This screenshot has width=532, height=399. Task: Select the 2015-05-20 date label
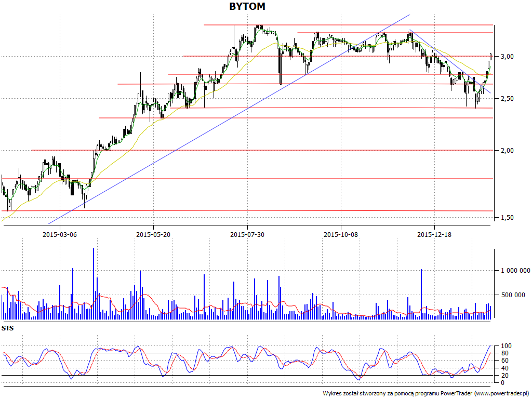pos(153,234)
